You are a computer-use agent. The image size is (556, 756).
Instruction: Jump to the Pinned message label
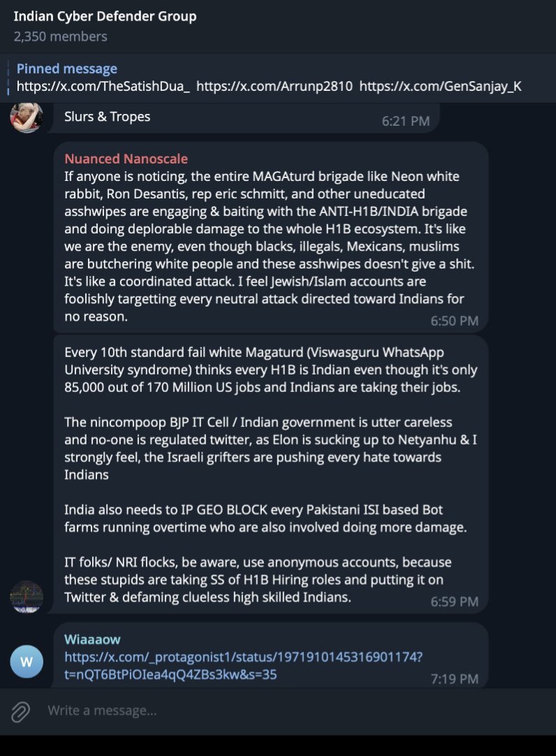point(66,68)
